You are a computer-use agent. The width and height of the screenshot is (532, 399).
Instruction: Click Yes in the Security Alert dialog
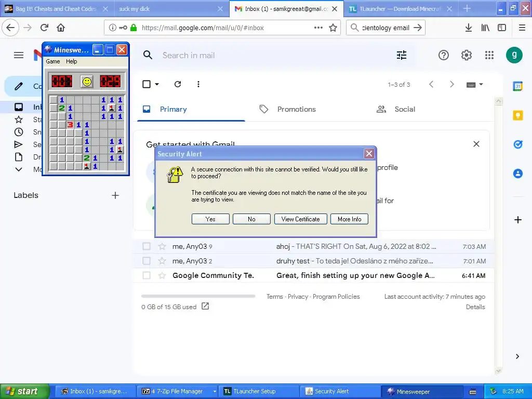210,219
